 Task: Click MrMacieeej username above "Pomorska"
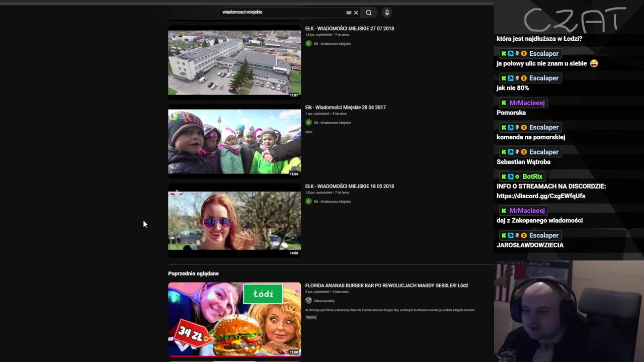[x=527, y=103]
